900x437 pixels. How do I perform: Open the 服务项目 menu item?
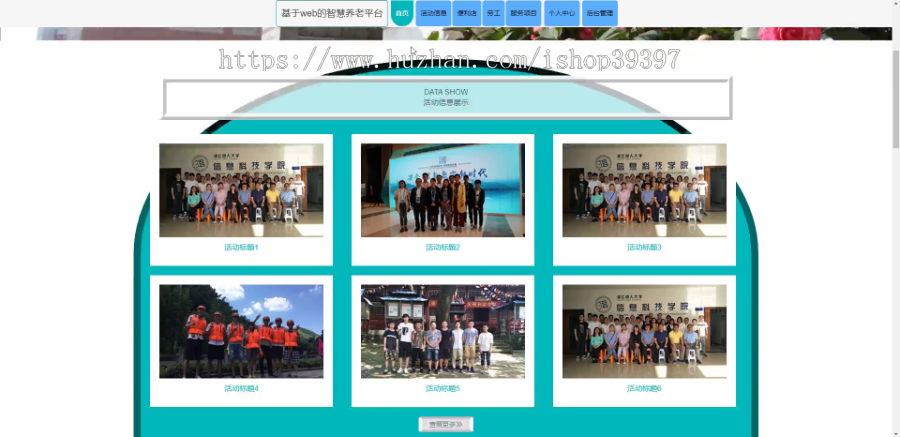[x=523, y=13]
